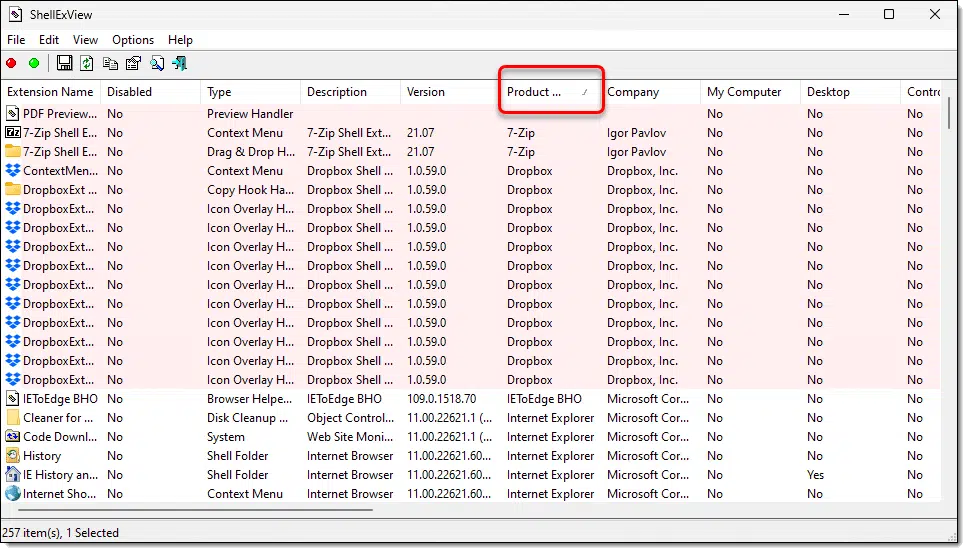Click "Microsoft Cor..." in the History row
This screenshot has width=968, height=553.
(x=648, y=456)
